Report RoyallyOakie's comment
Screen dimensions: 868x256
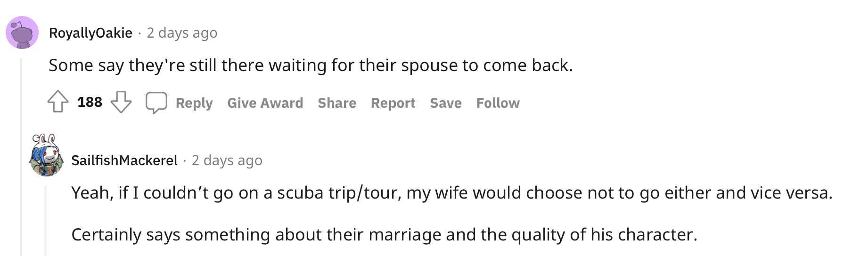(x=393, y=103)
